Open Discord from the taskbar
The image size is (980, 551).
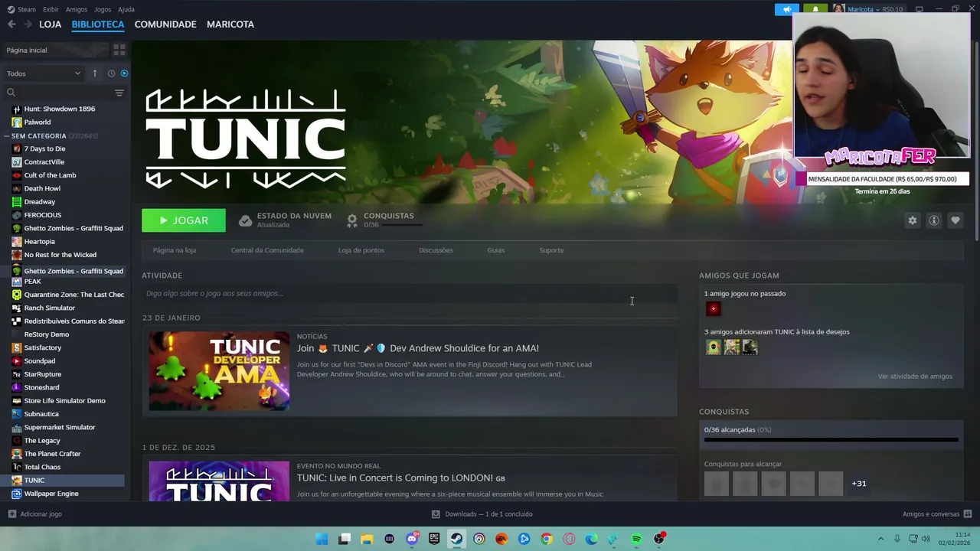click(412, 539)
